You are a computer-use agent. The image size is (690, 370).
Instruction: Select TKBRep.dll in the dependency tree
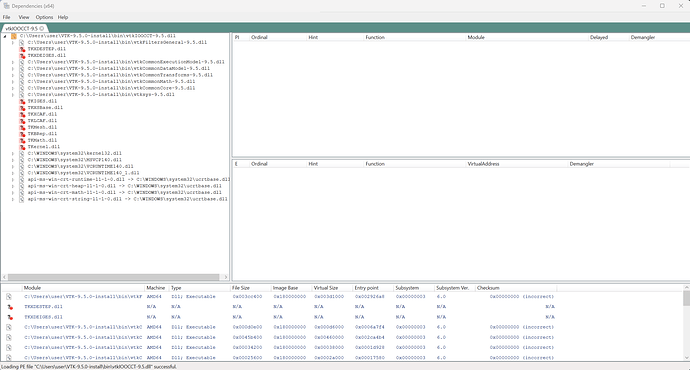(x=42, y=134)
